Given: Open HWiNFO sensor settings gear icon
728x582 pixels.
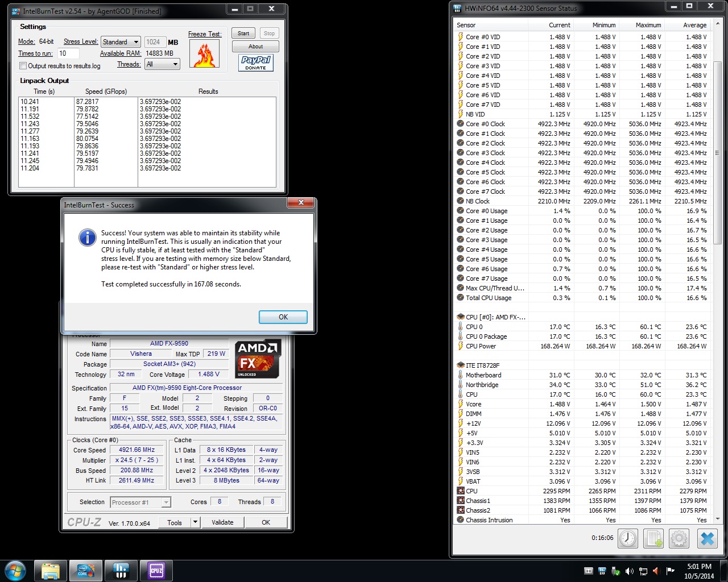Looking at the screenshot, I should [x=679, y=538].
